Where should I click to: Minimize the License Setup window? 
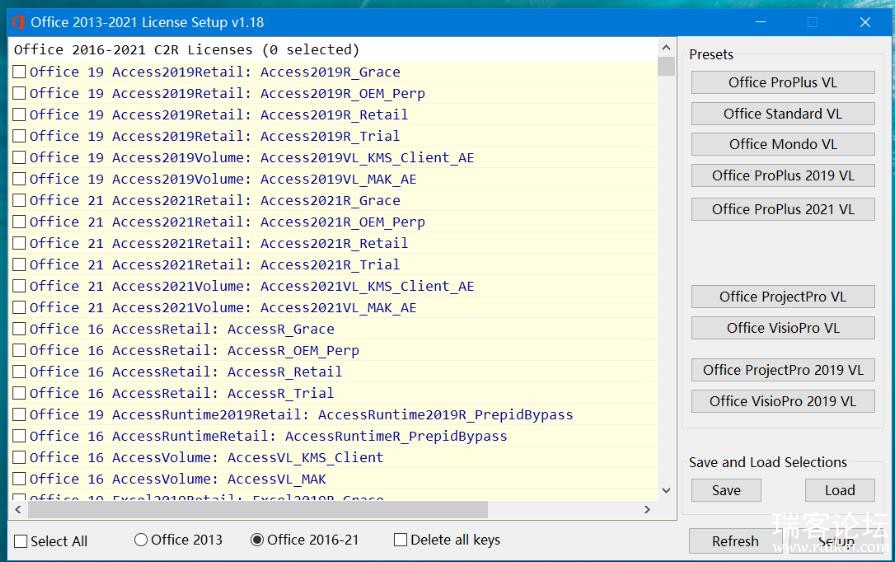coord(761,22)
